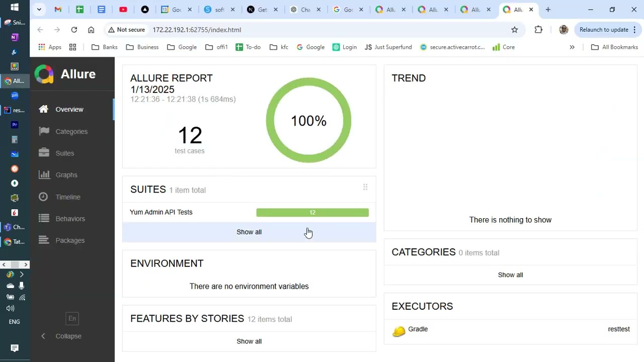Viewport: 644px width, 362px height.
Task: Open the Windows notification center icon
Action: (15, 348)
